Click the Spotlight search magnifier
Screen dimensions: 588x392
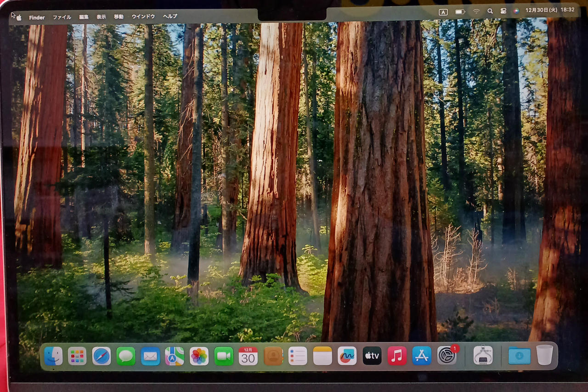[490, 11]
